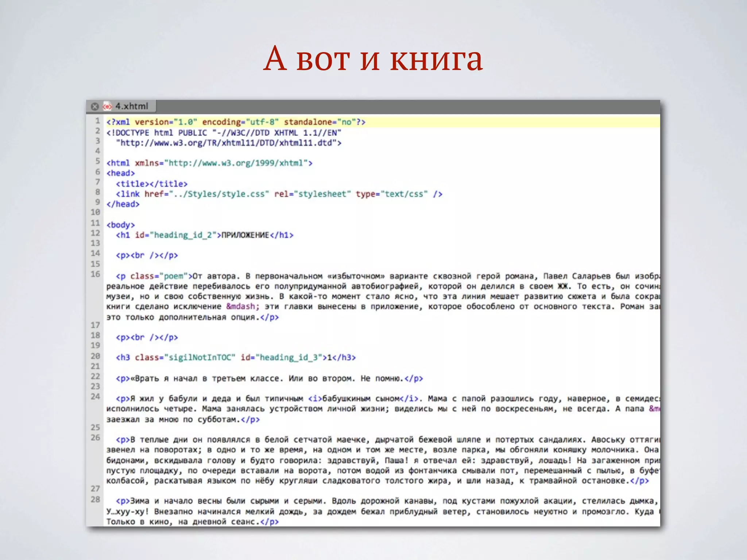The image size is (747, 560).
Task: Click the xml version declaration line
Action: 236,122
